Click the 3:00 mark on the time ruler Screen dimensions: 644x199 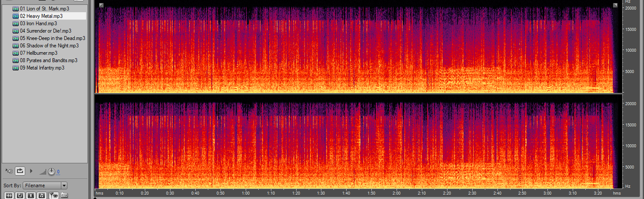coord(548,193)
